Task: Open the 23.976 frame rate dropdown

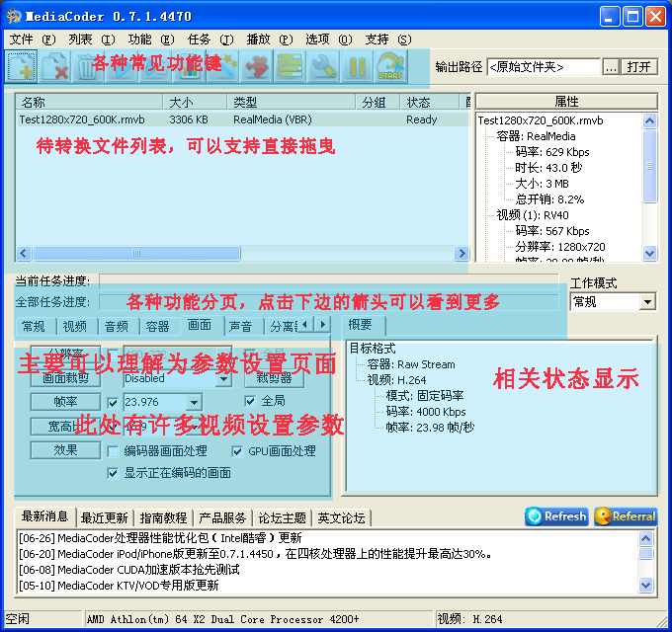Action: pos(194,403)
